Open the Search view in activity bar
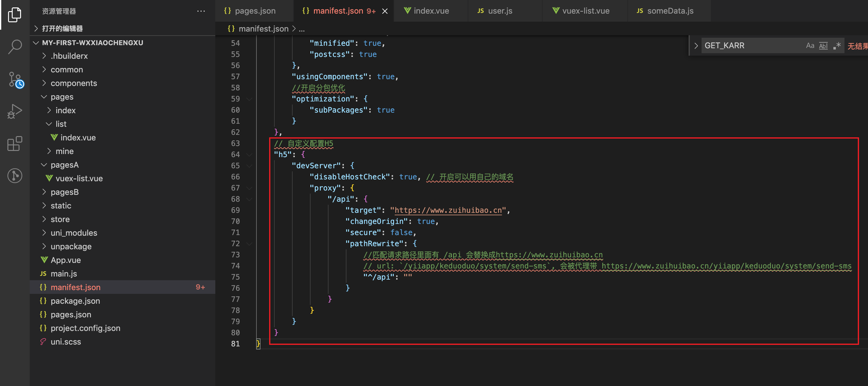The image size is (868, 386). 15,46
